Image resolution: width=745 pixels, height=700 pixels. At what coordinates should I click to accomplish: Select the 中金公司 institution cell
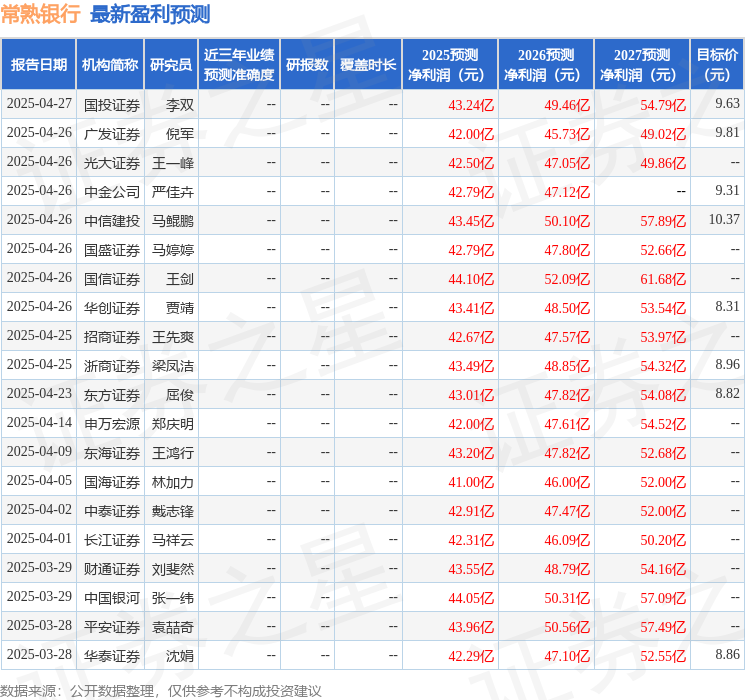[x=112, y=192]
